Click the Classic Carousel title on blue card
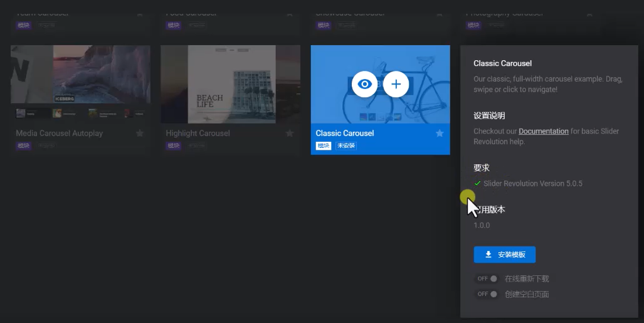644x323 pixels. (x=345, y=133)
